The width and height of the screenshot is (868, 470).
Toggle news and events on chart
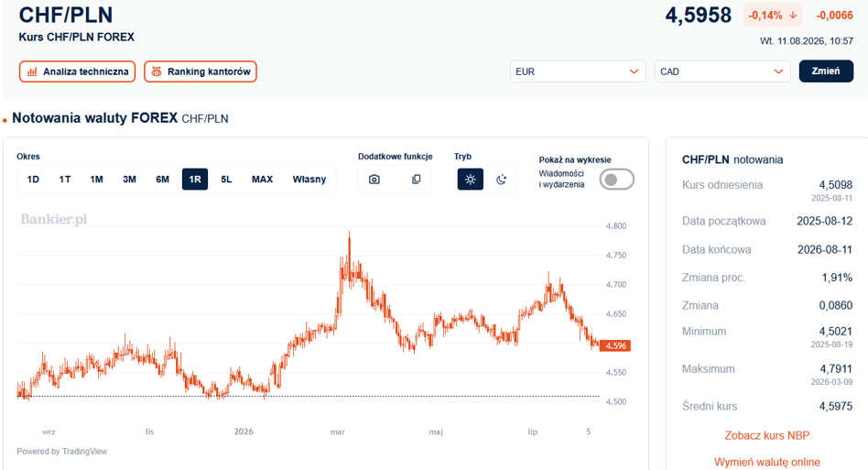click(617, 180)
